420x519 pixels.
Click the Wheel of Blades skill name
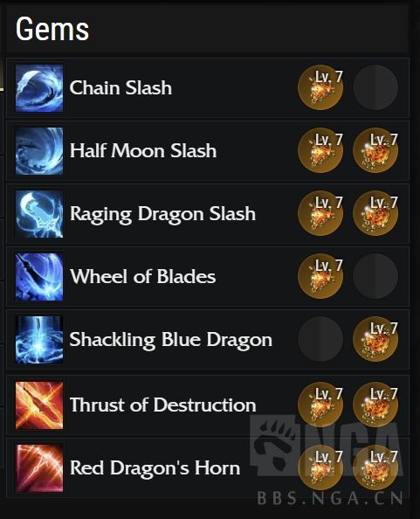[x=143, y=276]
